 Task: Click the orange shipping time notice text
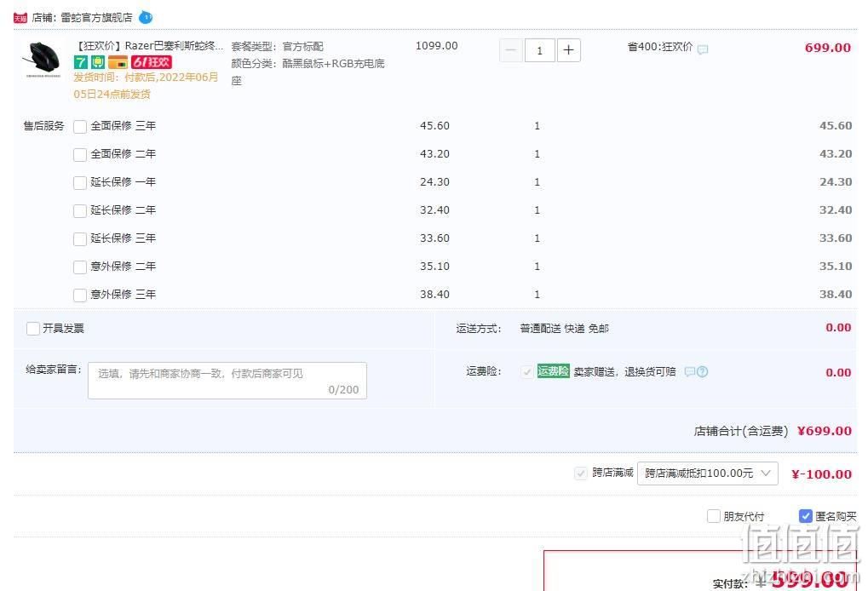[147, 86]
